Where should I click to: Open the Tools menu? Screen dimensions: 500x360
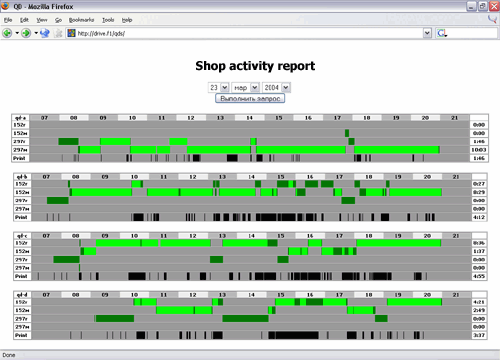pyautogui.click(x=108, y=20)
